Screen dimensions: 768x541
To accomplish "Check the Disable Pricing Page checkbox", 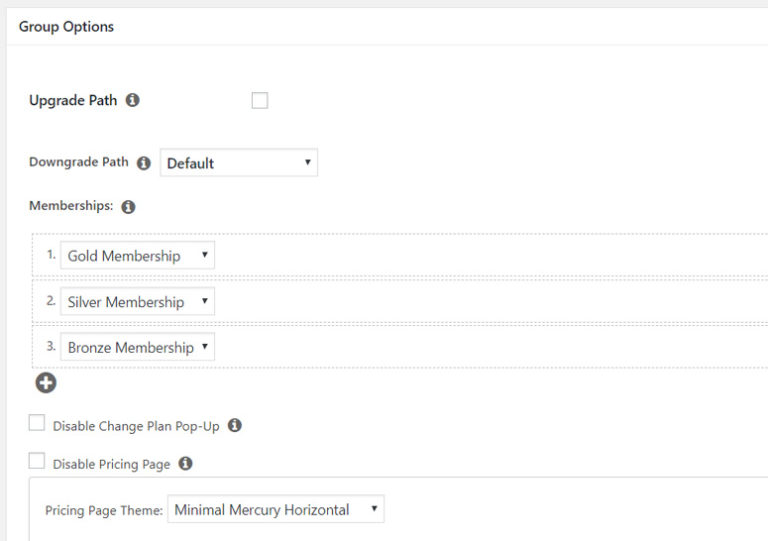I will point(37,462).
